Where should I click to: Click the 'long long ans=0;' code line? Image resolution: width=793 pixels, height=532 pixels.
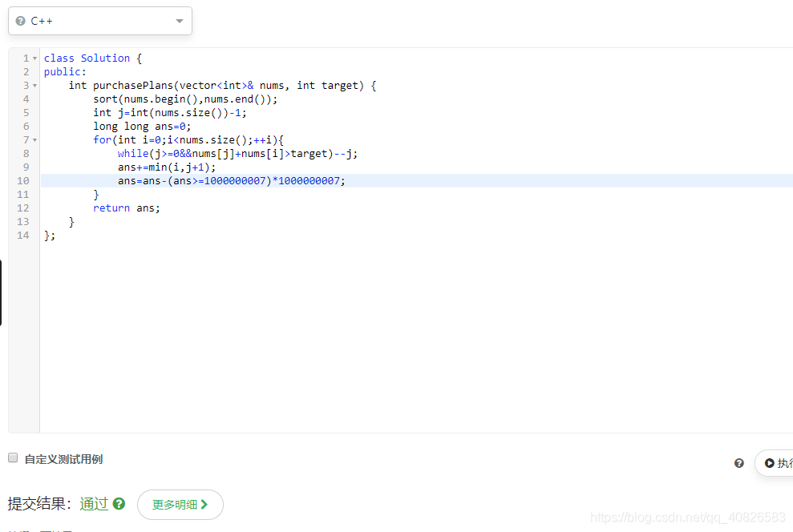142,127
